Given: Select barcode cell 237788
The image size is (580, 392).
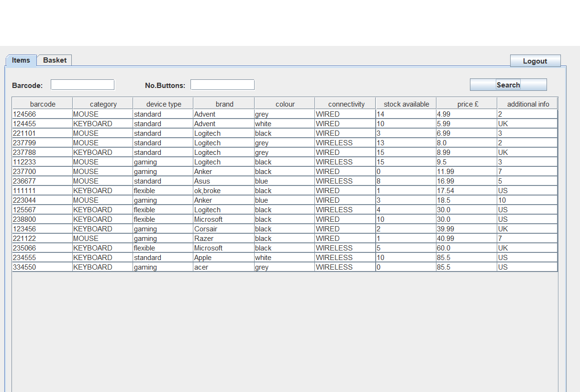Looking at the screenshot, I should [x=42, y=152].
